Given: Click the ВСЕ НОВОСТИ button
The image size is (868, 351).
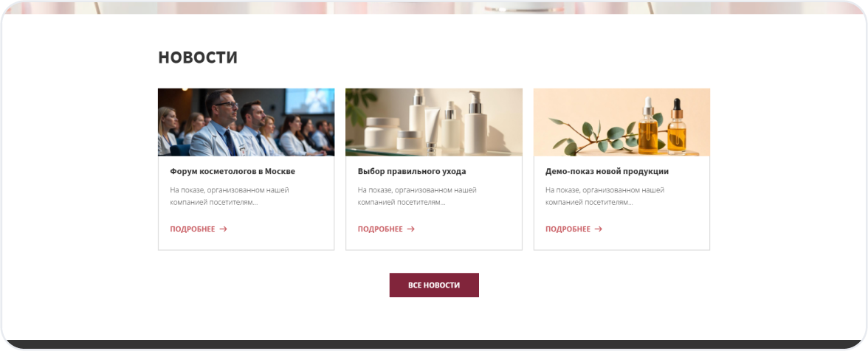Looking at the screenshot, I should click(434, 285).
